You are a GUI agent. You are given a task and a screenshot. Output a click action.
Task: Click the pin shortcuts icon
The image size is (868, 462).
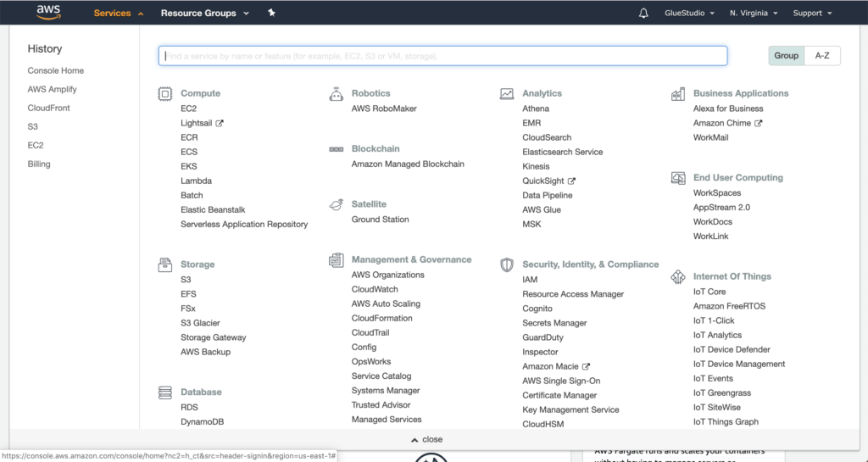pos(271,13)
